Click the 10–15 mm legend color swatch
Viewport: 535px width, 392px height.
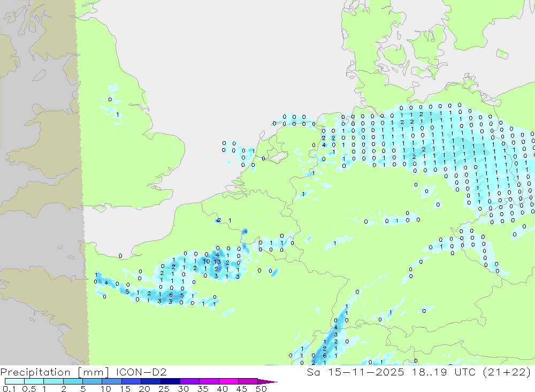tap(112, 381)
